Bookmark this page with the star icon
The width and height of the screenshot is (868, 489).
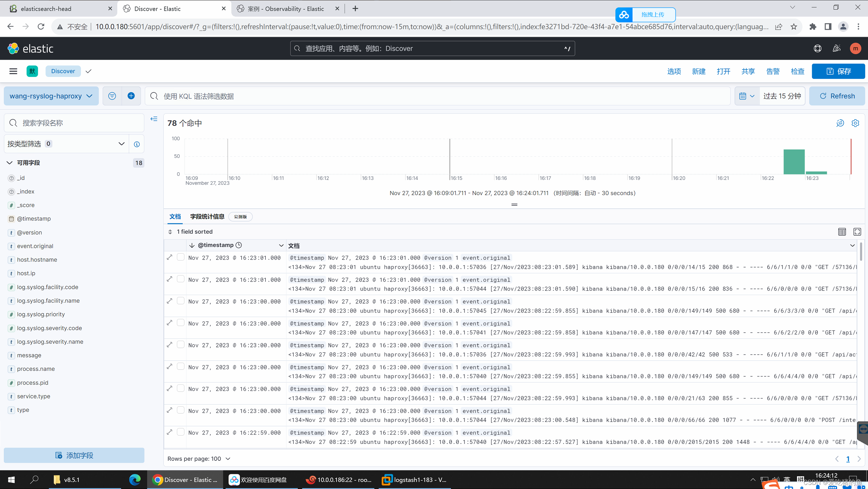(794, 27)
